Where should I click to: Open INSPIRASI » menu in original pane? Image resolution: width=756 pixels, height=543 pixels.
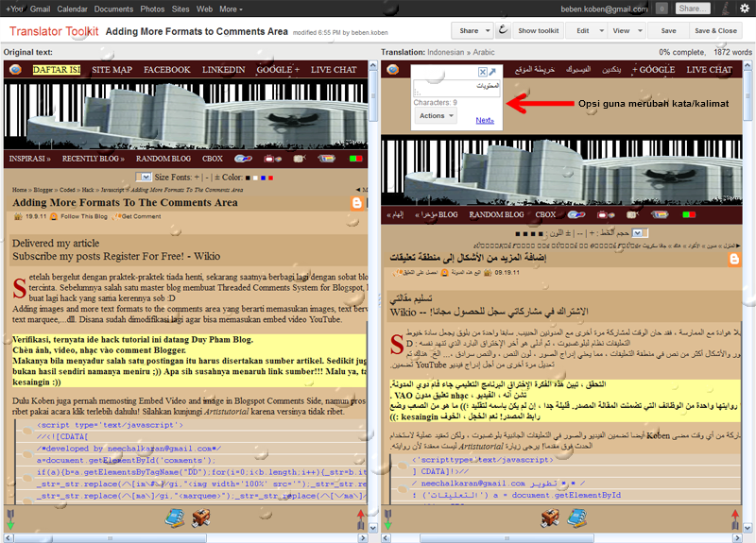point(30,159)
